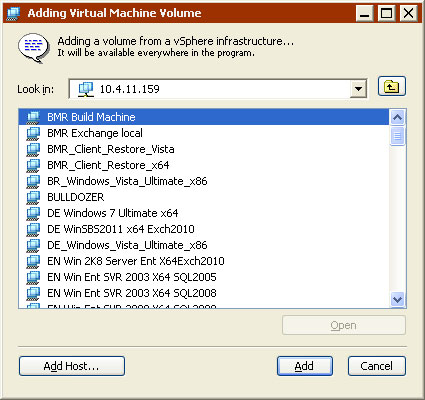
Task: Click the up-one-level folder icon
Action: coord(392,86)
